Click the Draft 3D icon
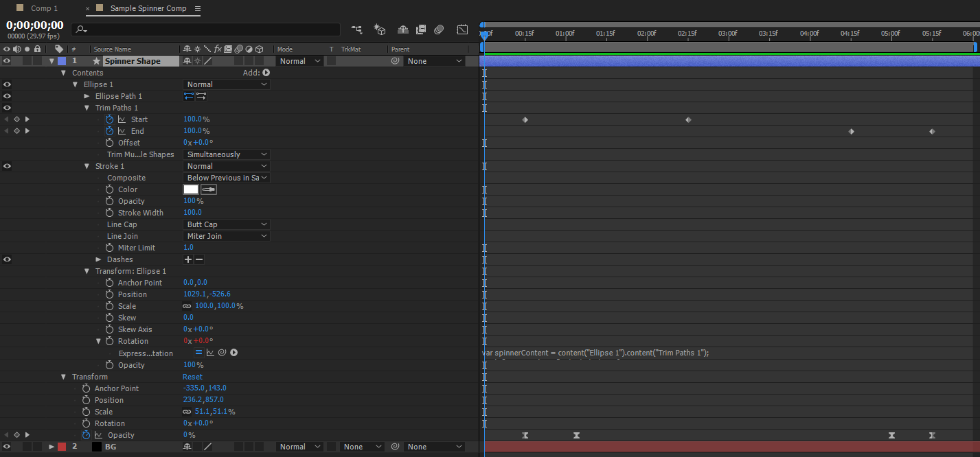This screenshot has height=457, width=980. point(380,30)
